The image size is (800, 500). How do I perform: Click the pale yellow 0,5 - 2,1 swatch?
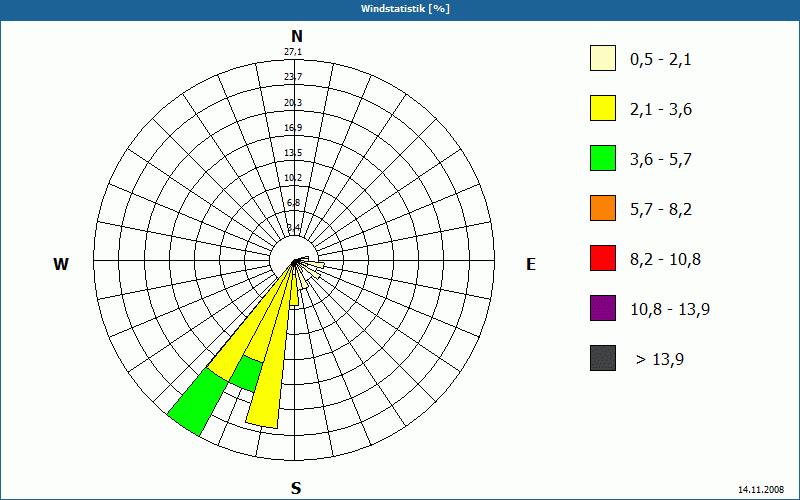(603, 58)
